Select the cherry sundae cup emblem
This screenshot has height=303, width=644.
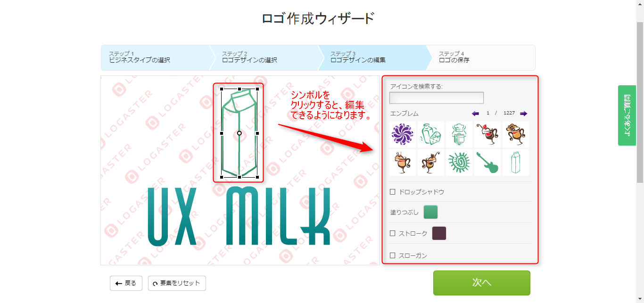pyautogui.click(x=487, y=134)
